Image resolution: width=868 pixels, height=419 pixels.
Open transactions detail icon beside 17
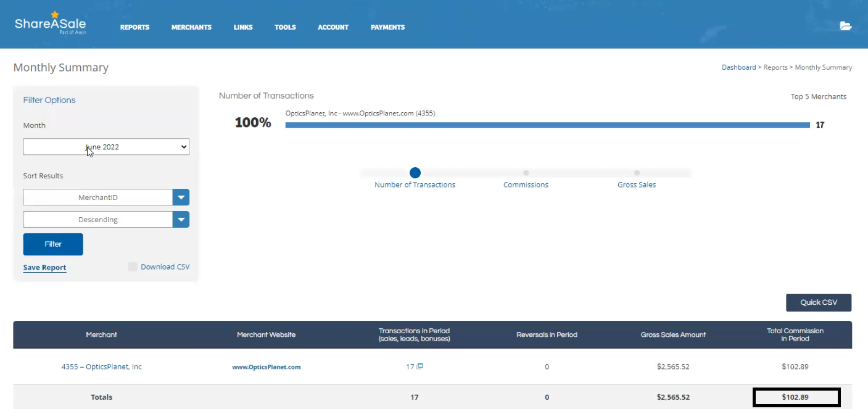pyautogui.click(x=420, y=366)
